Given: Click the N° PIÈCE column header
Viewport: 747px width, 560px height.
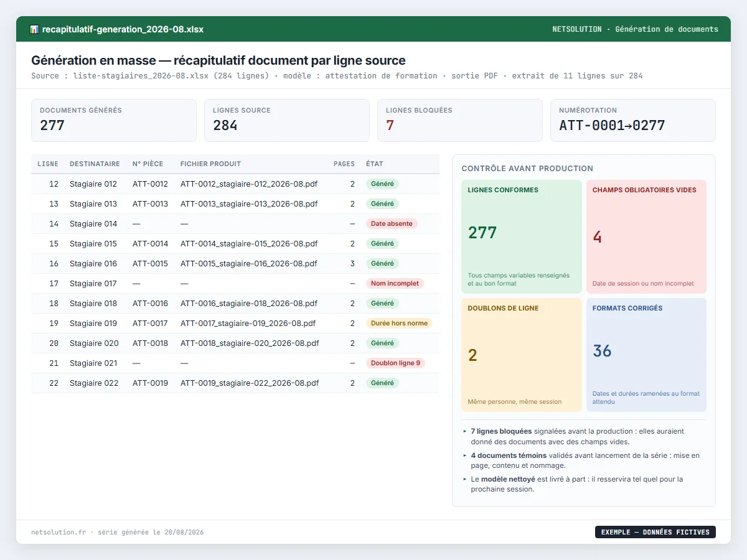Looking at the screenshot, I should 148,164.
